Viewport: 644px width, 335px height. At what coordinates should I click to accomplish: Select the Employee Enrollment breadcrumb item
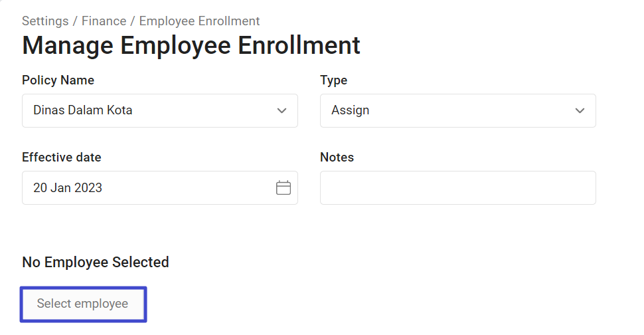click(199, 21)
